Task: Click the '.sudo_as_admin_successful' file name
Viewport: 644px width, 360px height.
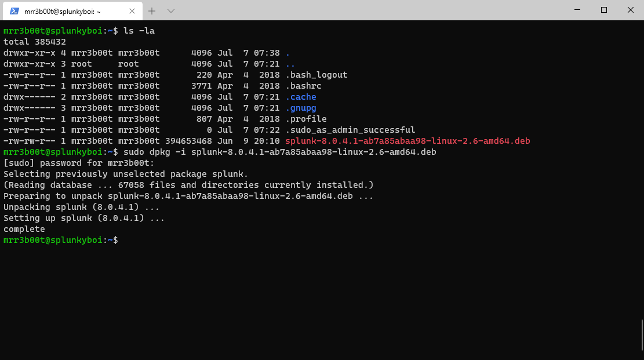Action: 350,130
